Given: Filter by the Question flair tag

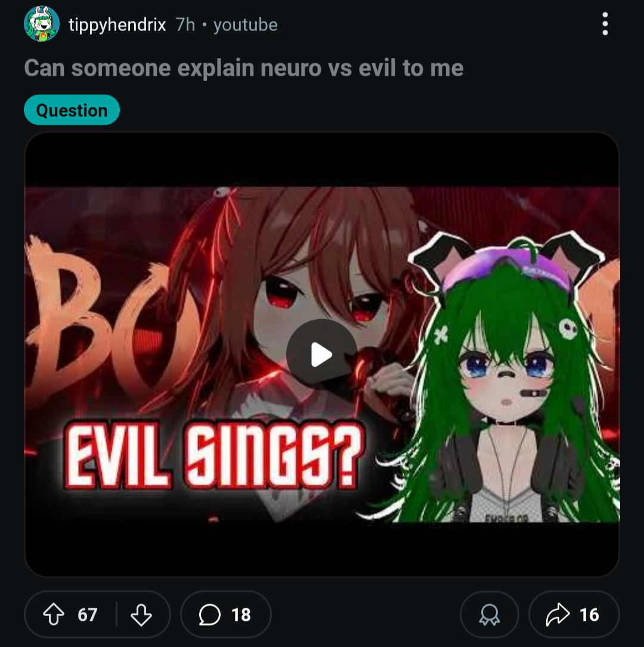Looking at the screenshot, I should 72,110.
